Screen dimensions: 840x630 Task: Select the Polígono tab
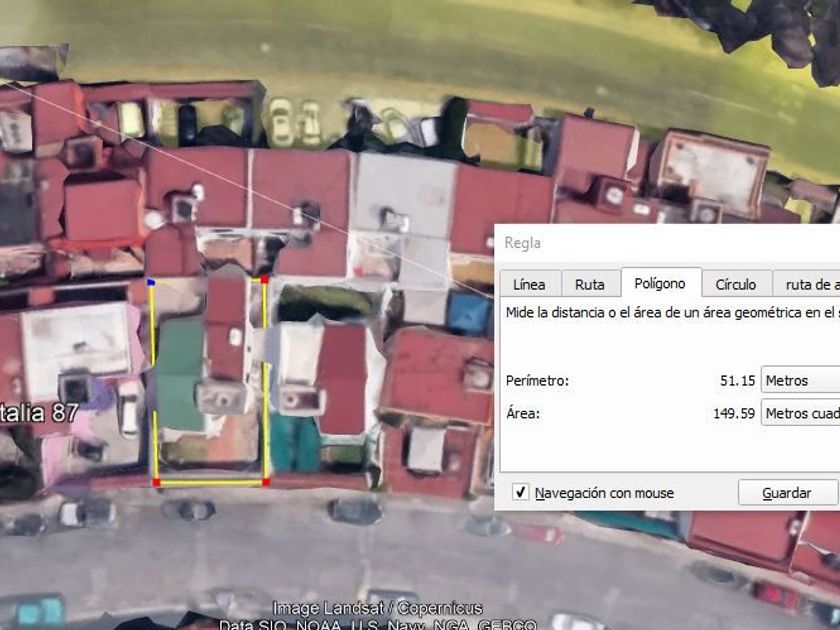[x=661, y=282]
